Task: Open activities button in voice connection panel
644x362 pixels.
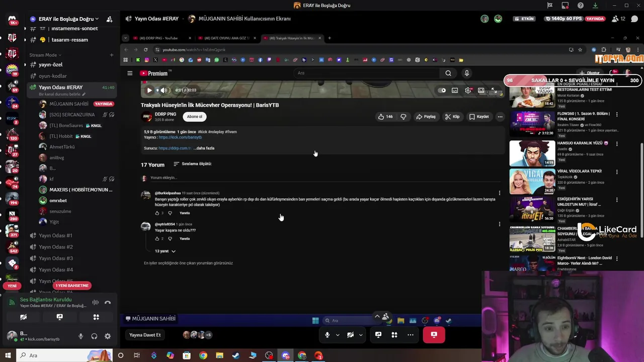Action: (x=96, y=317)
